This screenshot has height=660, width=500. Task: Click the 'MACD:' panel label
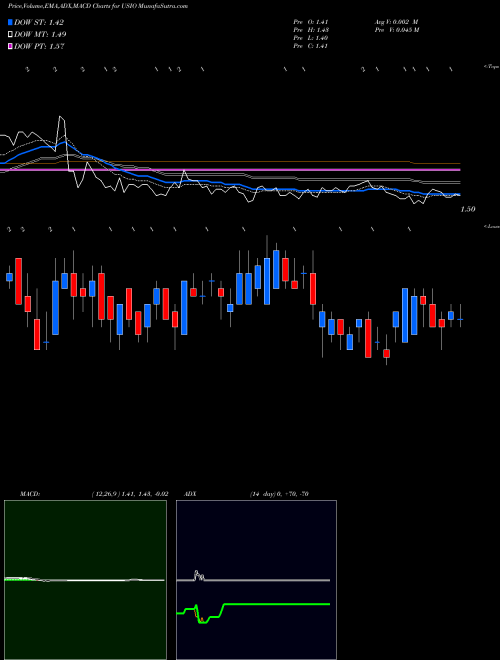[29, 494]
